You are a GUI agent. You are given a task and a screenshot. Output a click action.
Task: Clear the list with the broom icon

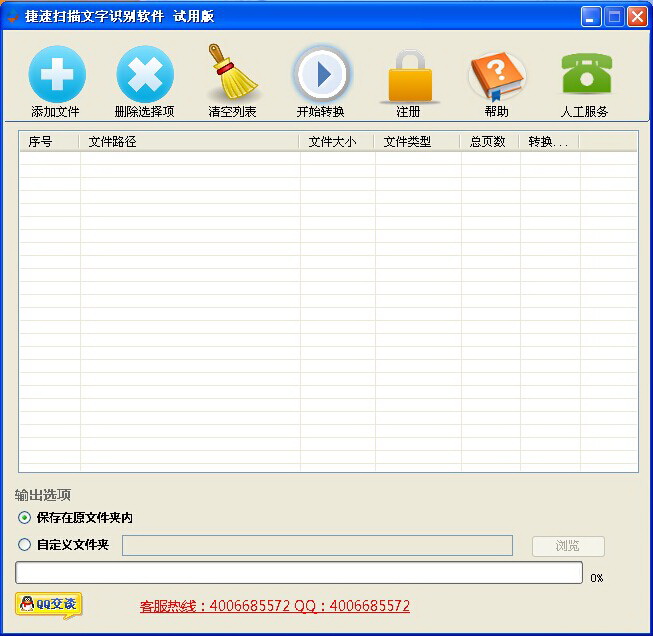click(x=233, y=72)
